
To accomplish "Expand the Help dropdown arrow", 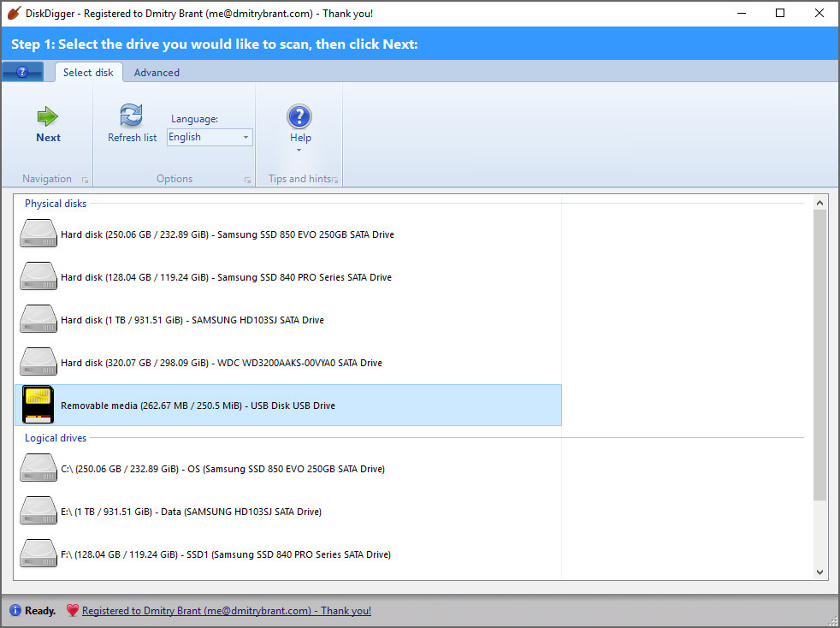I will (299, 151).
